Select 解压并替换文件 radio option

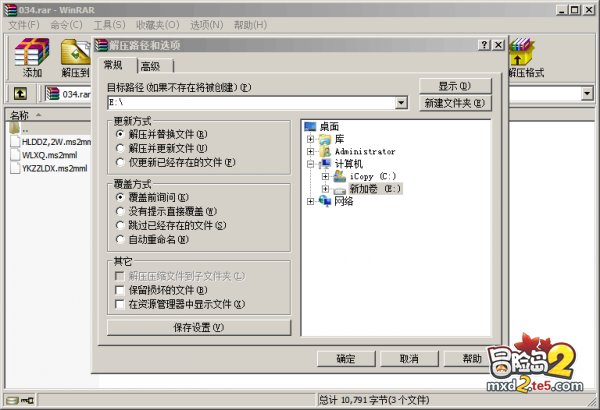(x=120, y=134)
